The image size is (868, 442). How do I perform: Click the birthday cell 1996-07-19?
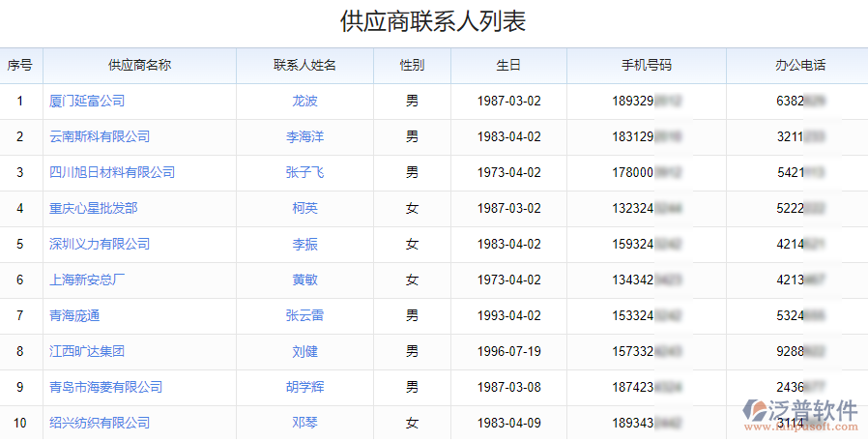508,351
